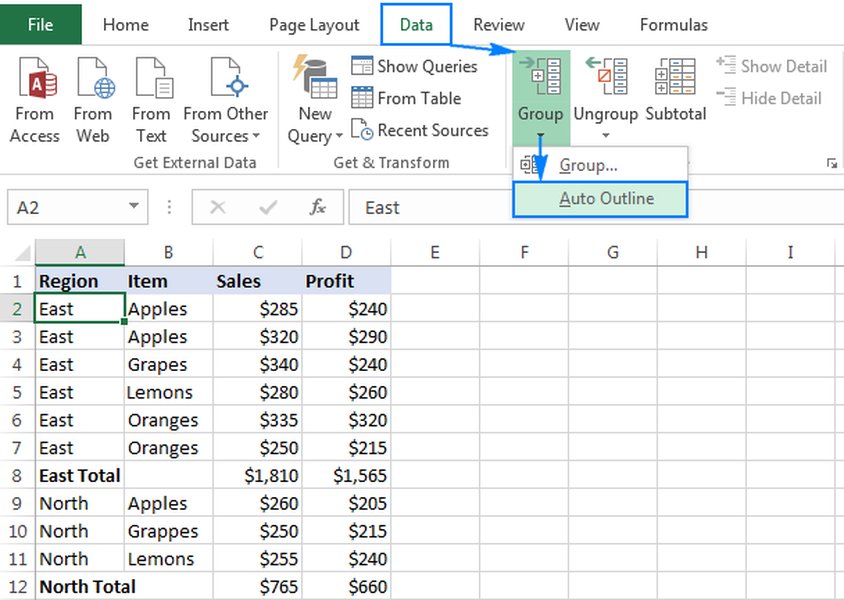Click the From Text icon

click(154, 78)
